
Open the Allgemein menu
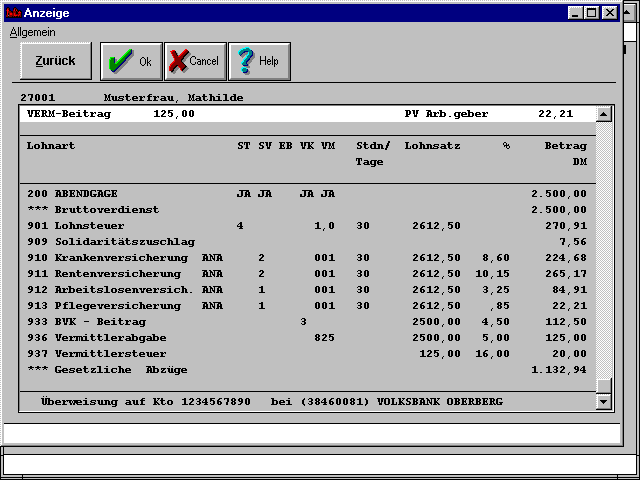coord(33,32)
